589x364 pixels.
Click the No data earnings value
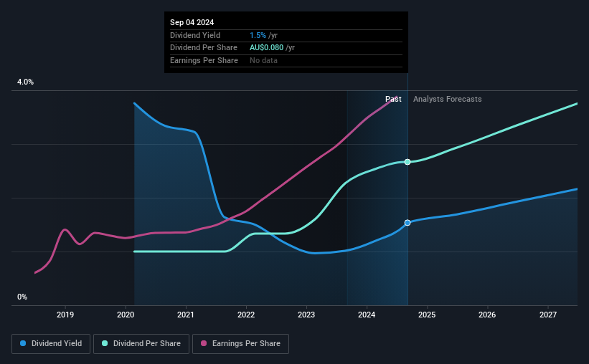click(264, 60)
